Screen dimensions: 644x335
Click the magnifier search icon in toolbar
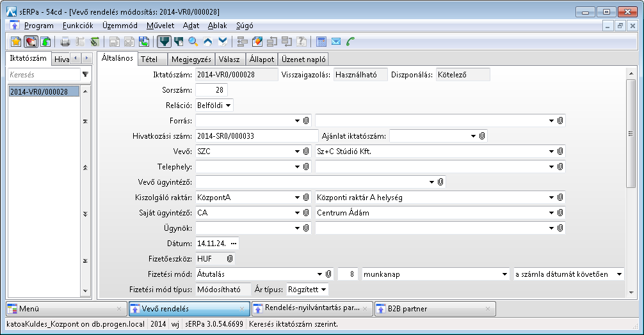[x=193, y=42]
